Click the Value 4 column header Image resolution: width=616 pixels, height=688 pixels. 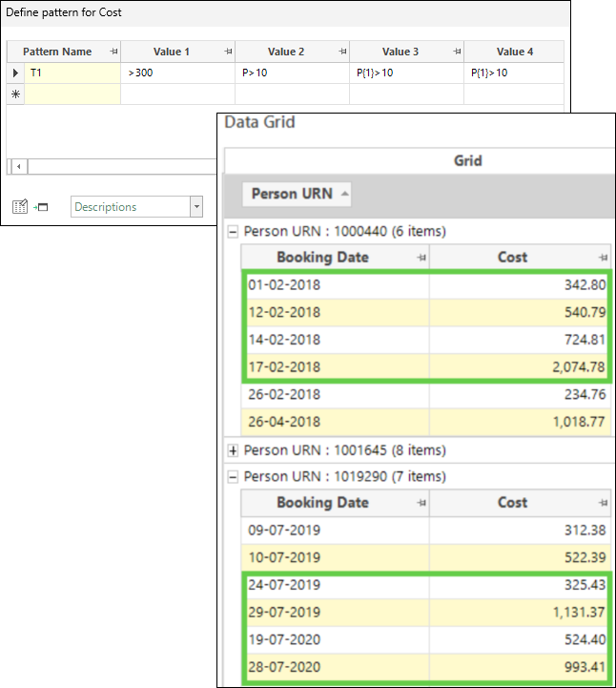coord(510,52)
